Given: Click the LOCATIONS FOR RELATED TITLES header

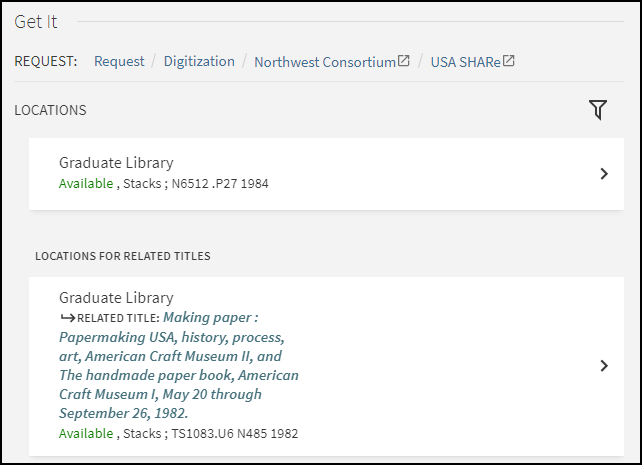Looking at the screenshot, I should 122,256.
